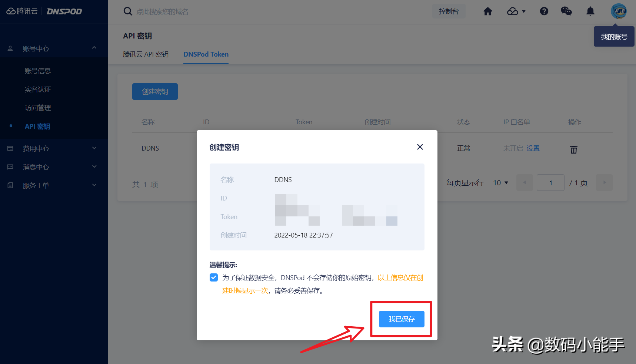
Task: Open the cloud services dropdown in top bar
Action: point(516,11)
